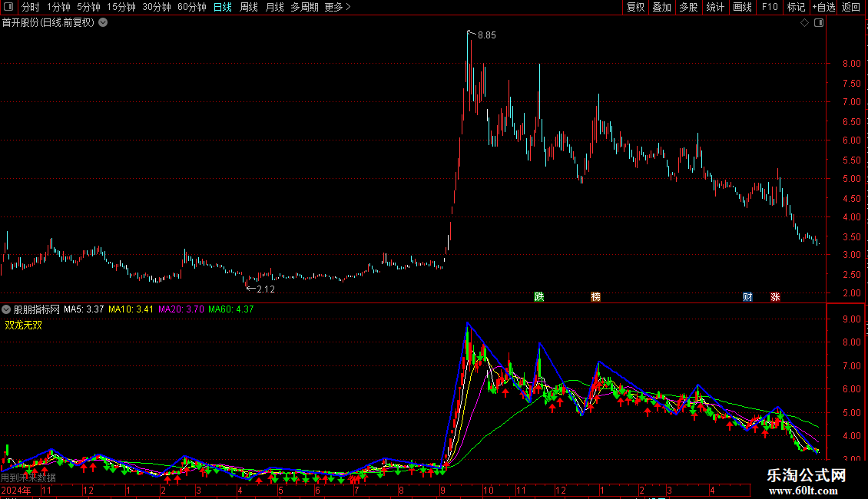Add stock via +自选 button
Viewport: 868px width, 499px height.
(823, 7)
